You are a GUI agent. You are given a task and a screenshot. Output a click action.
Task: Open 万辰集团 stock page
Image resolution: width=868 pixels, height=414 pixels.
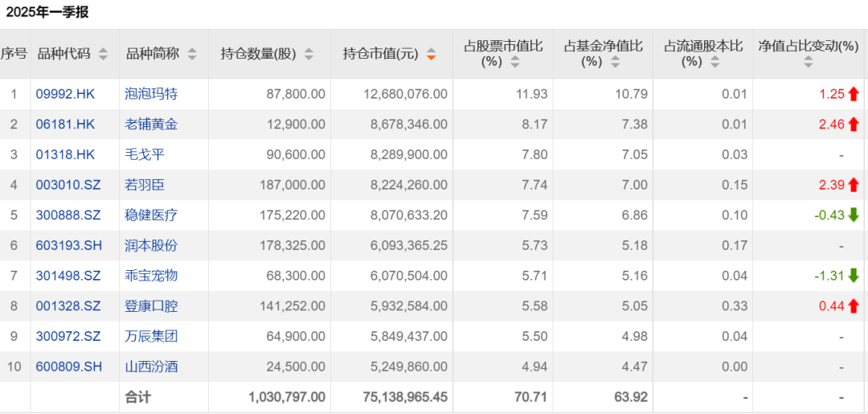tap(152, 336)
